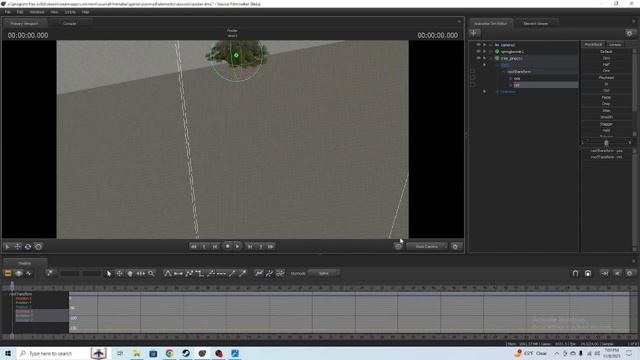640x360 pixels.
Task: Select the Procedural presets tab
Action: point(593,44)
